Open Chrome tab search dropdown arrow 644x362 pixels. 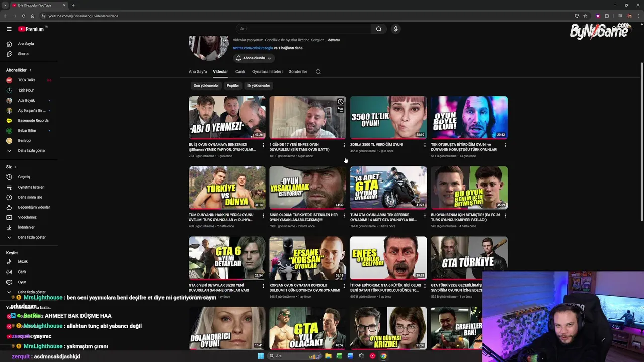click(x=5, y=5)
